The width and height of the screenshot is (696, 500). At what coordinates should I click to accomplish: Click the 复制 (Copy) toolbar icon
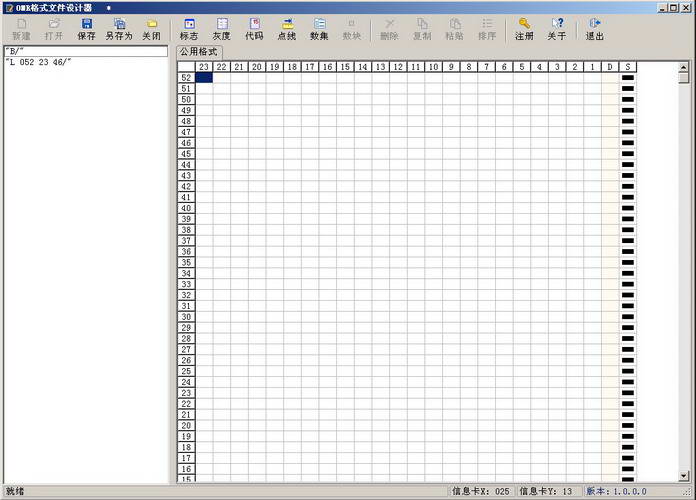(422, 29)
